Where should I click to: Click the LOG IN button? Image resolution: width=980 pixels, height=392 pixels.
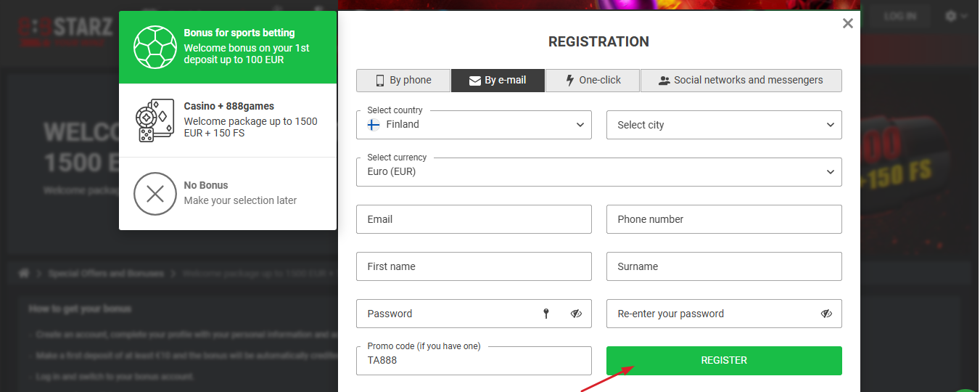pyautogui.click(x=899, y=16)
